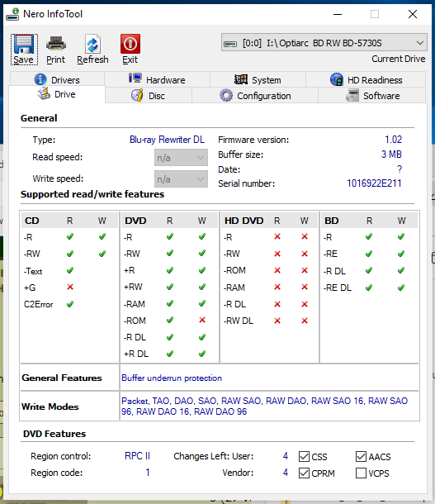
Task: Click the HD DVD column header
Action: (x=244, y=221)
